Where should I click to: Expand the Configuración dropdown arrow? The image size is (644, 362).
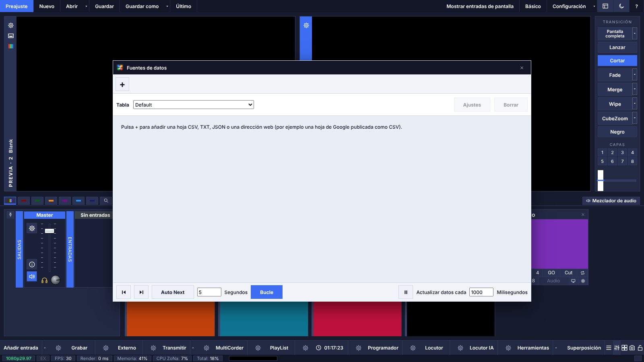pos(594,6)
